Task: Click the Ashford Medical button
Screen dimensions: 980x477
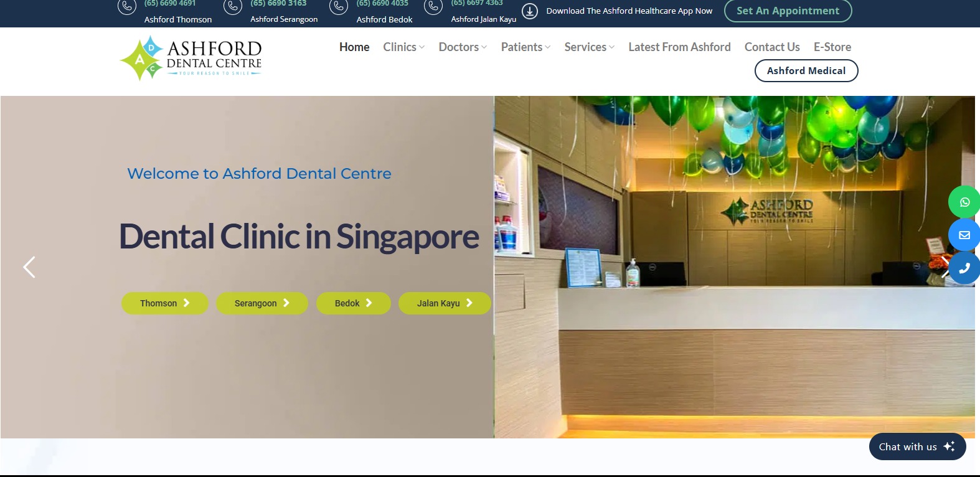Action: click(x=806, y=70)
